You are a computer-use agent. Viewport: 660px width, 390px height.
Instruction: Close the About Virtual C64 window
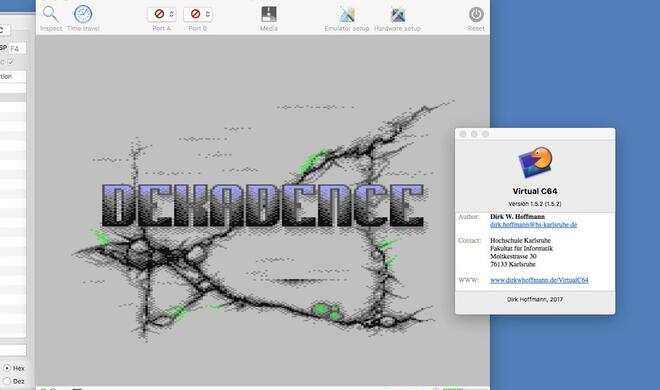click(463, 134)
